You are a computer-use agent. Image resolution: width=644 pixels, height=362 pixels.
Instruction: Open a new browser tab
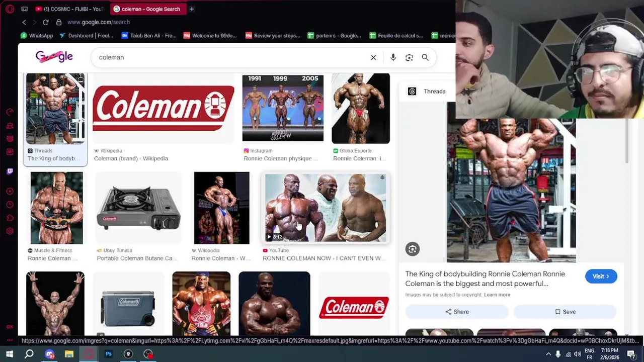pos(192,9)
